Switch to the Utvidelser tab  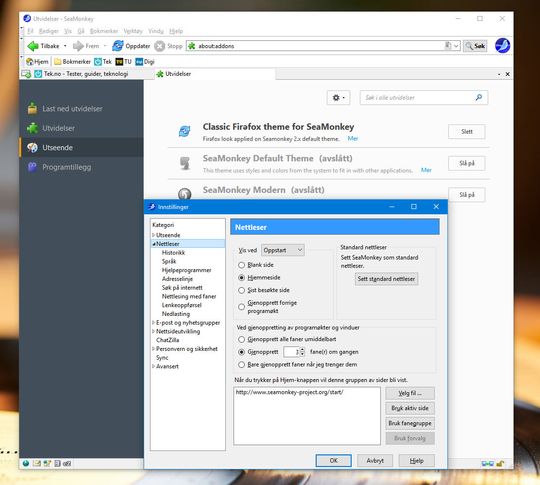[x=214, y=74]
